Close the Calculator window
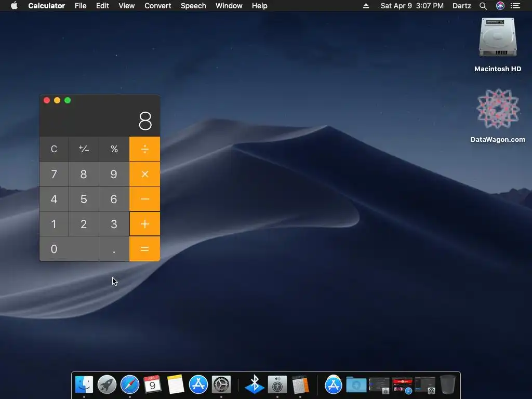The image size is (532, 399). point(47,100)
